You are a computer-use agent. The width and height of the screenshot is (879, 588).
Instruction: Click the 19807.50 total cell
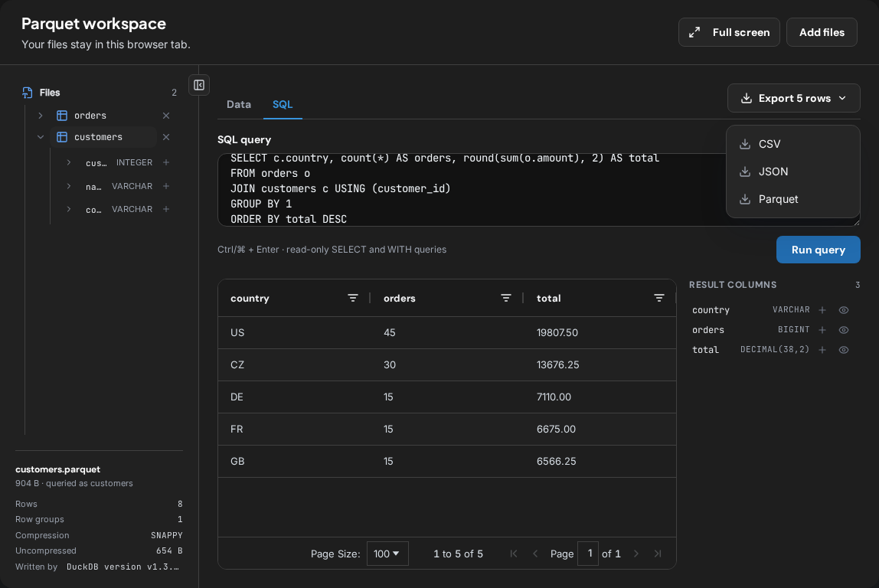[x=600, y=333]
